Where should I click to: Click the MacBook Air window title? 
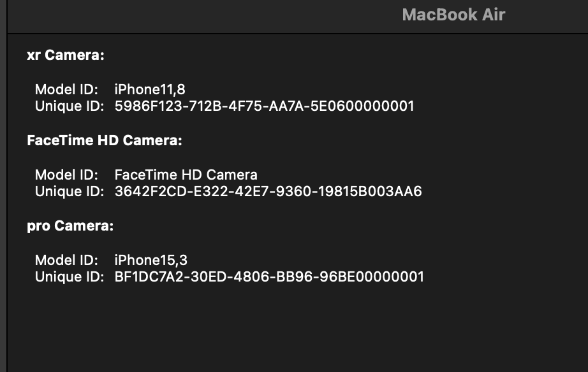click(453, 15)
